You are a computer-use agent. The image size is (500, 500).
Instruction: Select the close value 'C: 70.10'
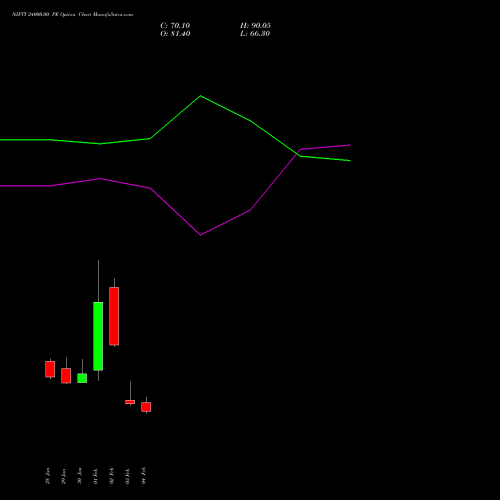175,26
